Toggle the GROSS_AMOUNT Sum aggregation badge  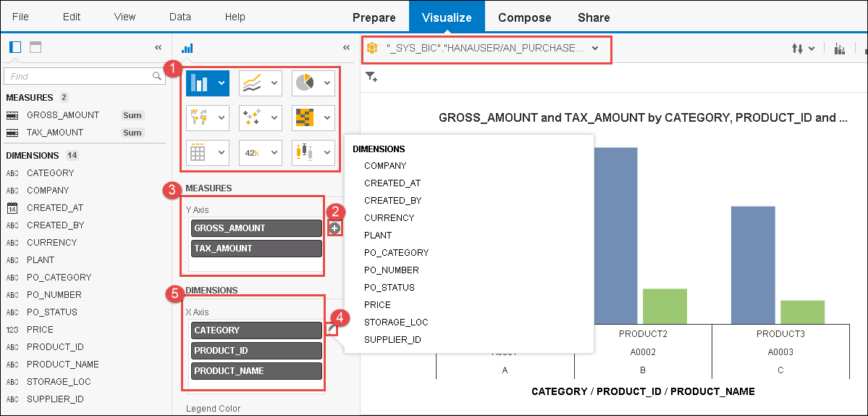pyautogui.click(x=132, y=115)
